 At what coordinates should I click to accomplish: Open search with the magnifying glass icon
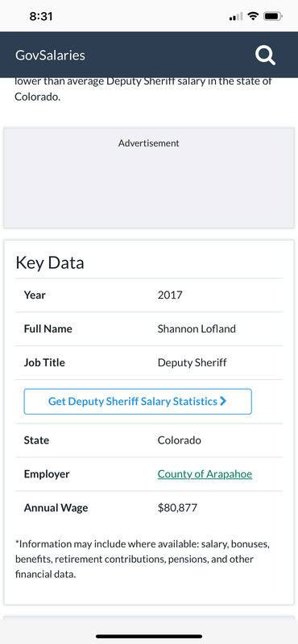pyautogui.click(x=265, y=56)
